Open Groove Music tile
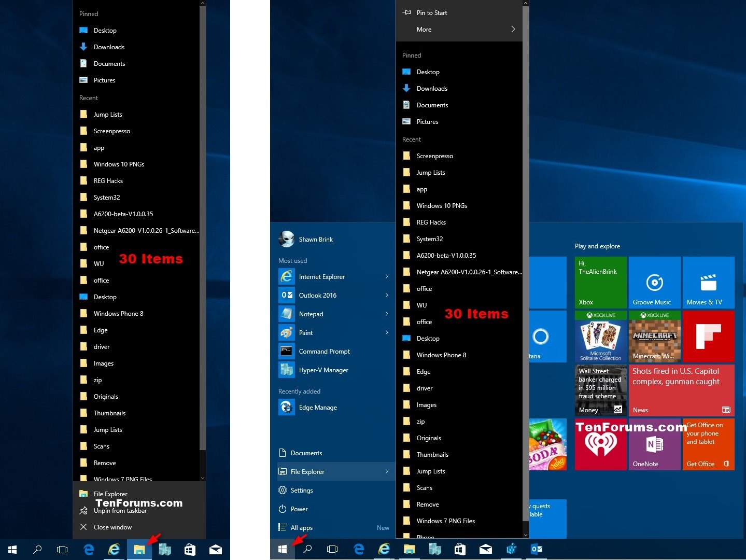The image size is (746, 560). [655, 283]
